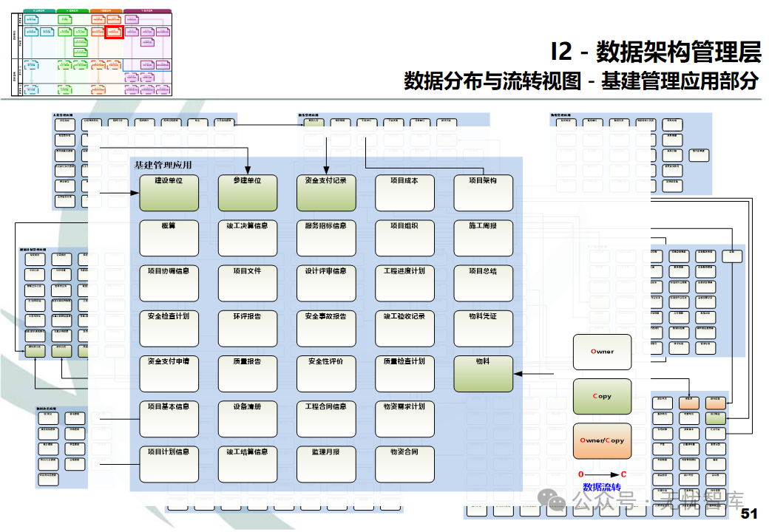Select the 安全性评价 box
This screenshot has width=769, height=532.
pyautogui.click(x=326, y=374)
